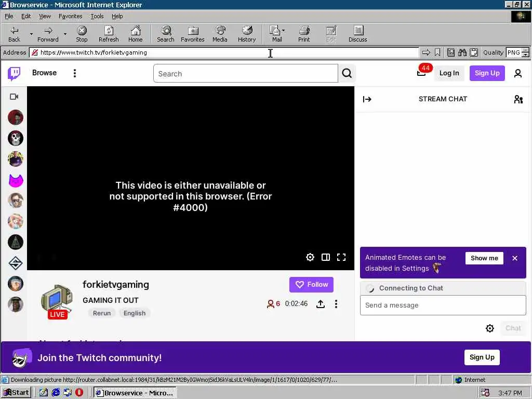Click the bookmark icon in address bar

[437, 52]
